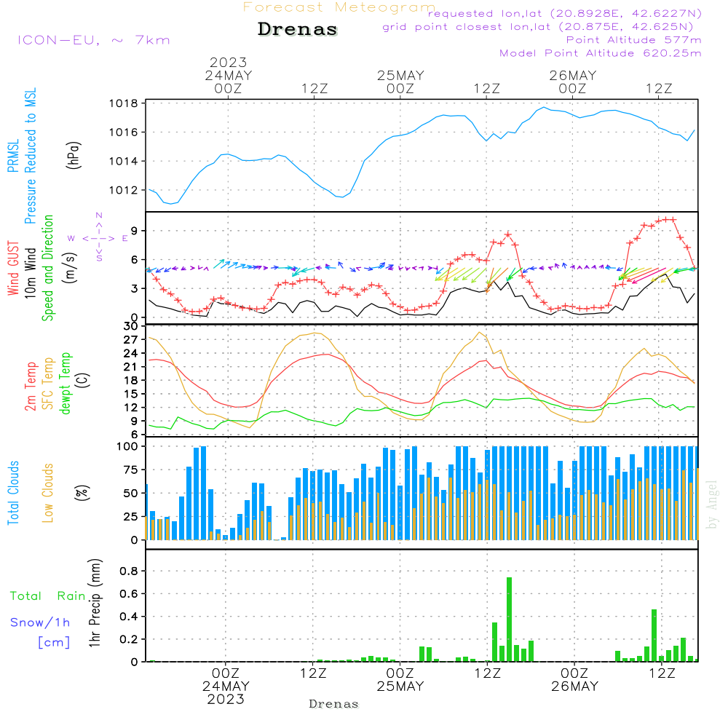Image resolution: width=728 pixels, height=728 pixels.
Task: Click the 75 percent cloud axis tick
Action: (131, 470)
